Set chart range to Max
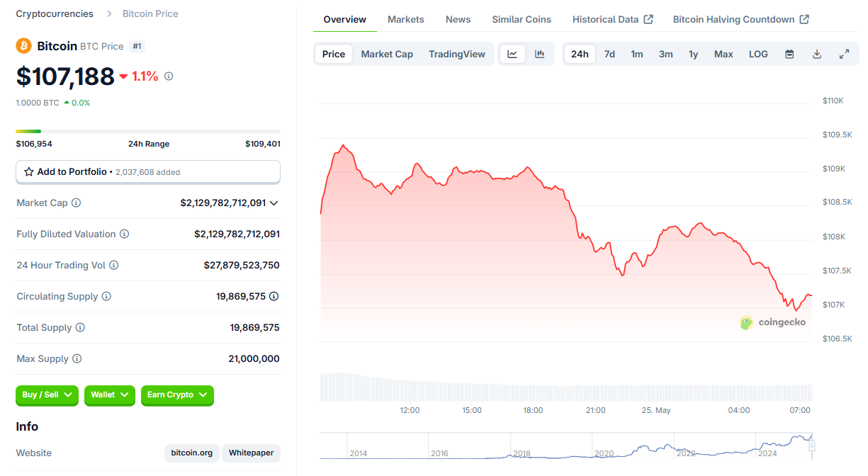Image resolution: width=868 pixels, height=476 pixels. [723, 54]
